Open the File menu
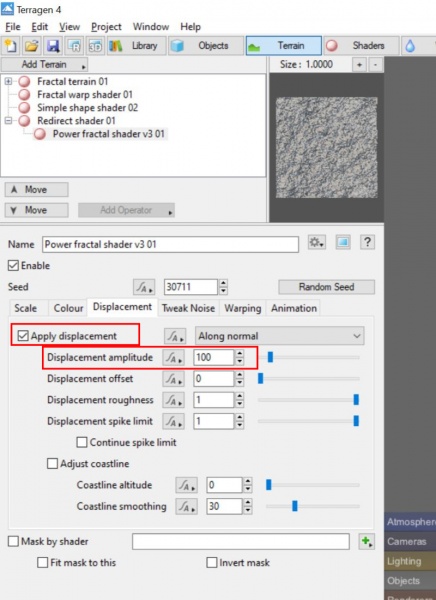 coord(13,27)
